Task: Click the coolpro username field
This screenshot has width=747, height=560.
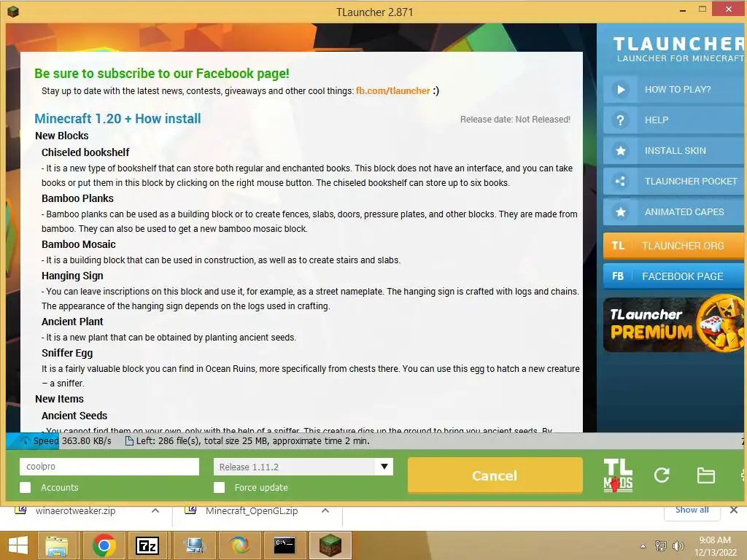Action: tap(109, 467)
